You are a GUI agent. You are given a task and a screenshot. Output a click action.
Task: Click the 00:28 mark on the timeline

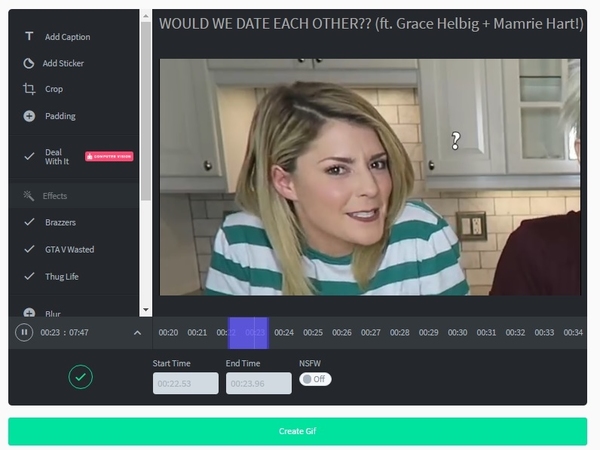click(399, 332)
